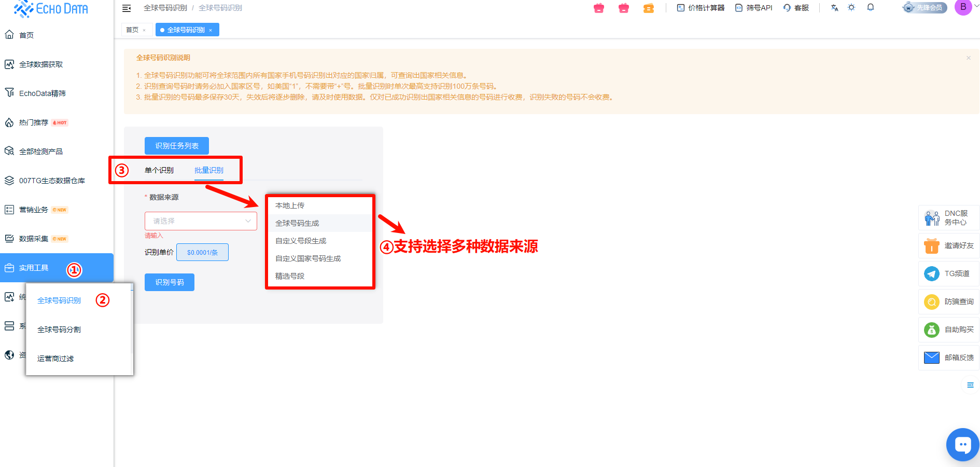Screen dimensions: 980x467
Task: Click the language translation icon
Action: [x=834, y=8]
